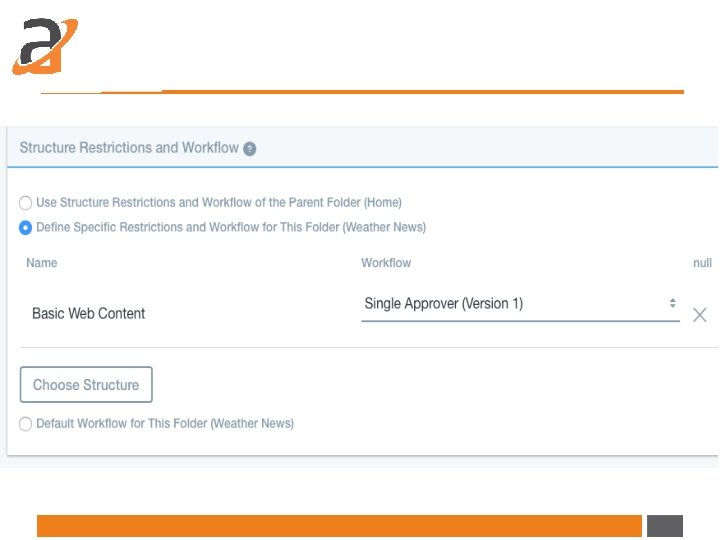Click the Parent Folder (Home) option label text
The height and width of the screenshot is (540, 720).
[x=219, y=202]
